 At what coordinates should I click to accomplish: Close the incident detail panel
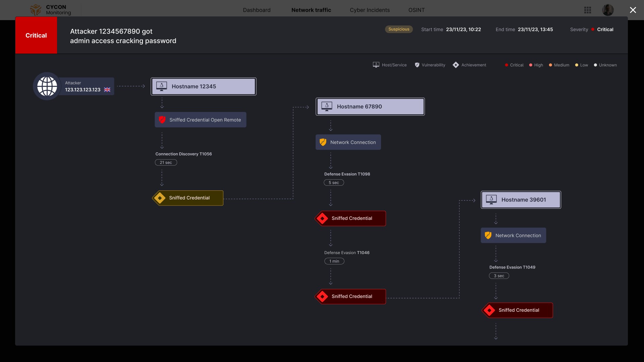(x=633, y=10)
